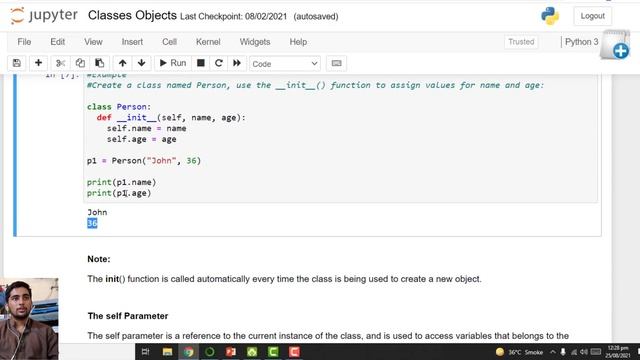Image resolution: width=640 pixels, height=360 pixels.
Task: Click the Python logo icon
Action: tap(550, 16)
